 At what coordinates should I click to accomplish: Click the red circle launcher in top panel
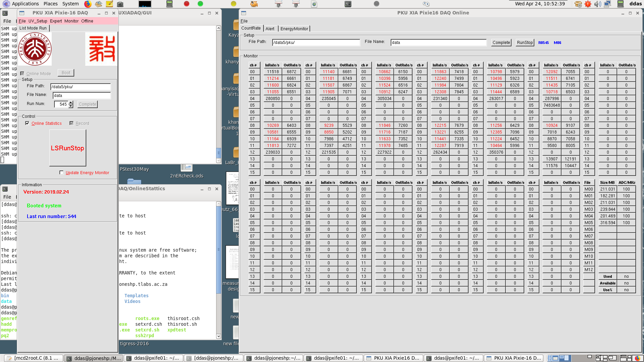(x=187, y=4)
